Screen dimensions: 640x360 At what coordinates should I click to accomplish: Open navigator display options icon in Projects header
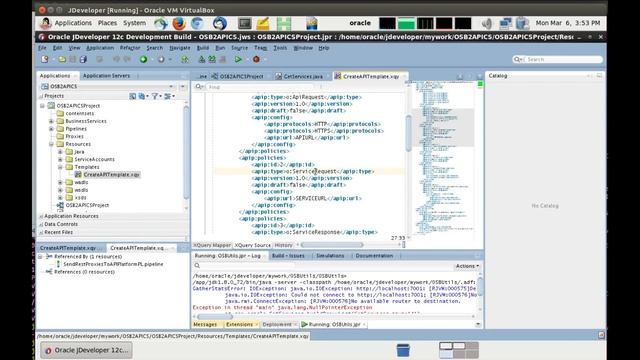click(x=169, y=96)
